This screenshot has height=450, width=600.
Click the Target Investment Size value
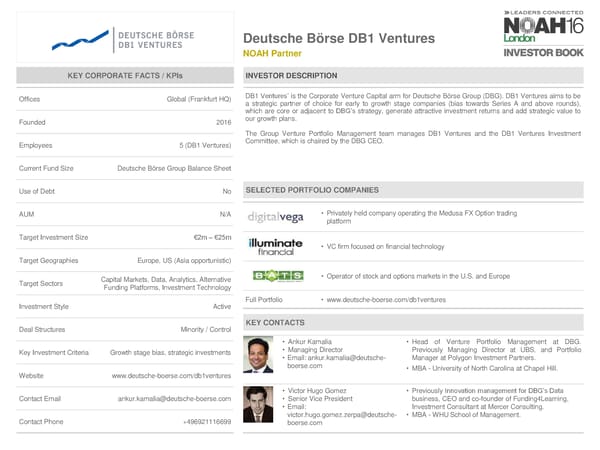(212, 237)
